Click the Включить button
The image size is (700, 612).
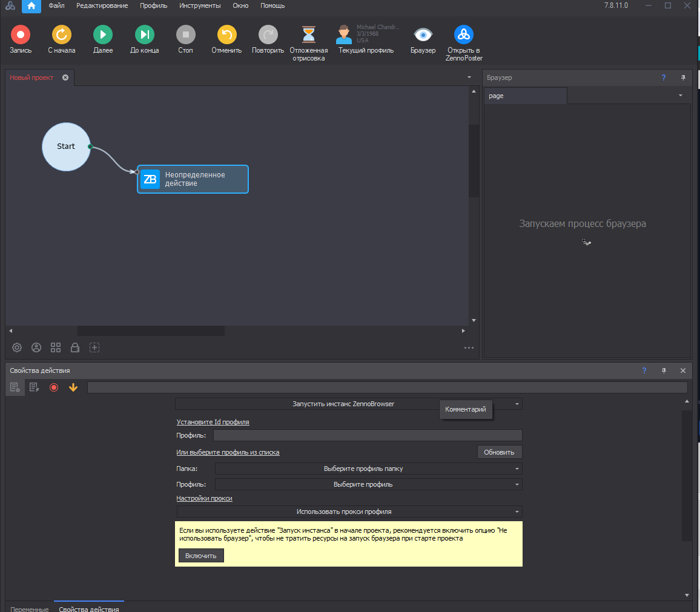(201, 556)
